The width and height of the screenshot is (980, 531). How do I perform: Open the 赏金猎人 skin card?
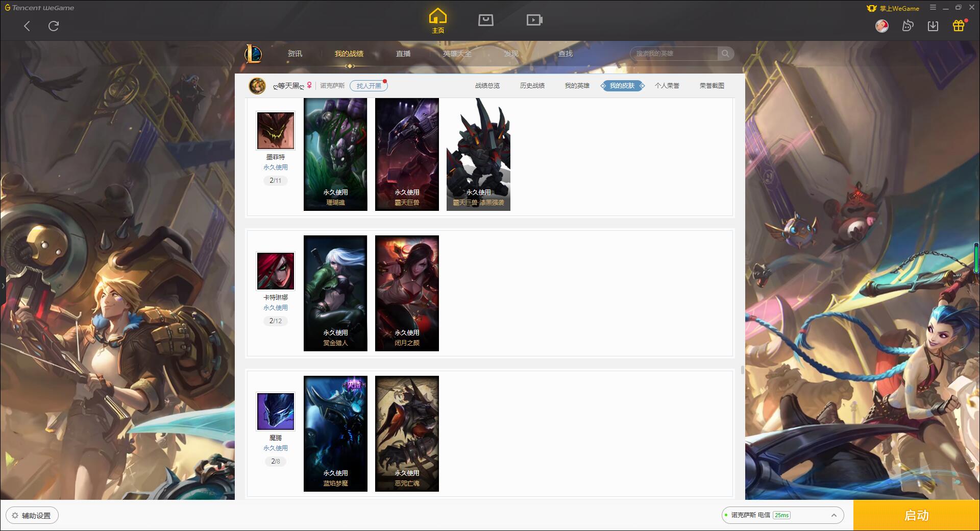point(335,293)
